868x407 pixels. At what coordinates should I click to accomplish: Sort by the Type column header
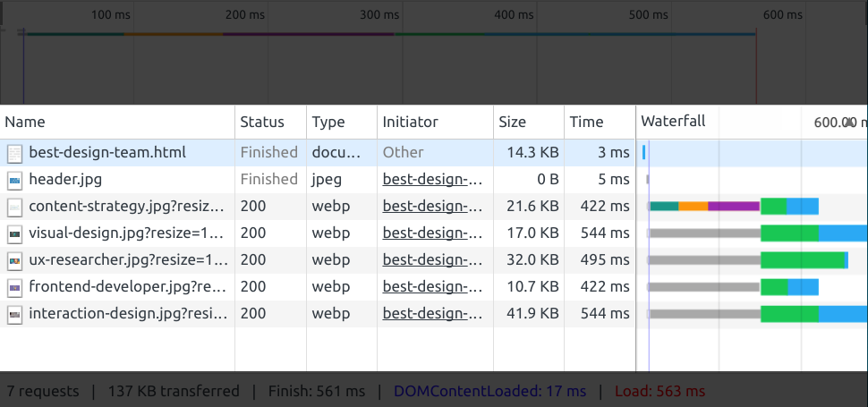(328, 123)
